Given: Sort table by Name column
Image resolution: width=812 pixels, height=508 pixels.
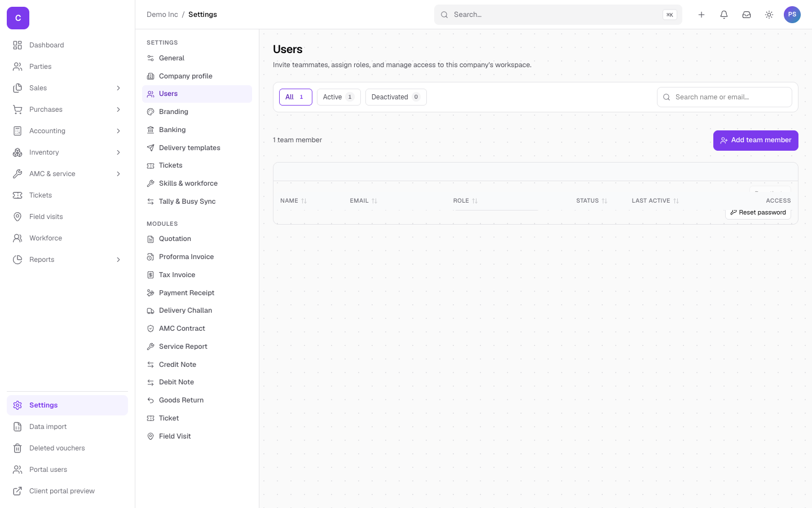Looking at the screenshot, I should [293, 201].
